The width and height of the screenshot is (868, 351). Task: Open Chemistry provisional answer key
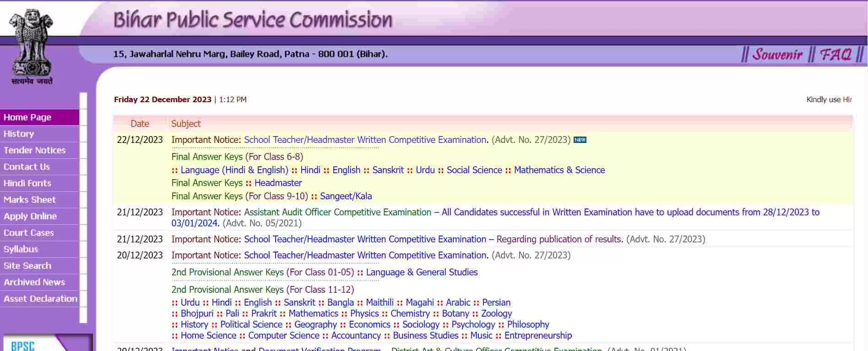(x=410, y=313)
